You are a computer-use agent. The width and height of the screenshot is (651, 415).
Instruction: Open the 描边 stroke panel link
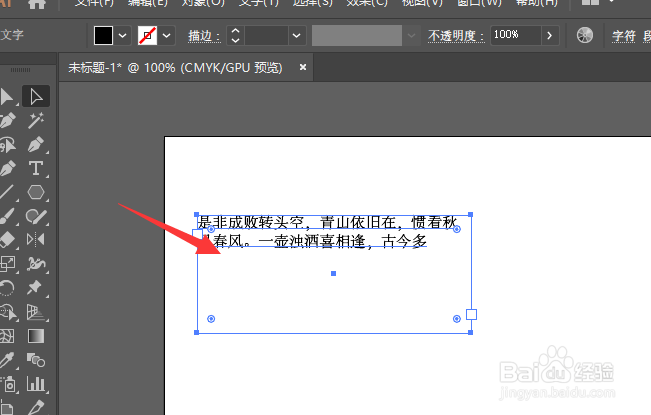coord(204,36)
